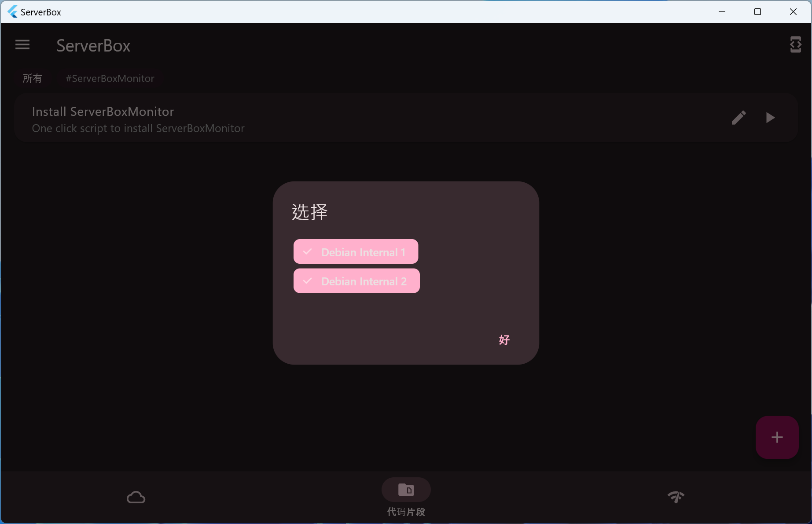
Task: Filter snippets by #ServerBoxMonitor tag
Action: tap(110, 78)
